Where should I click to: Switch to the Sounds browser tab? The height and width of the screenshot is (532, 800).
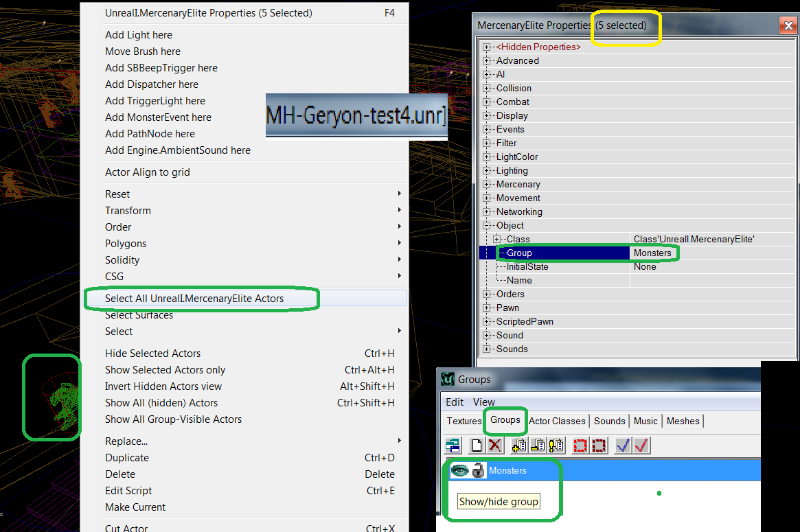[610, 421]
